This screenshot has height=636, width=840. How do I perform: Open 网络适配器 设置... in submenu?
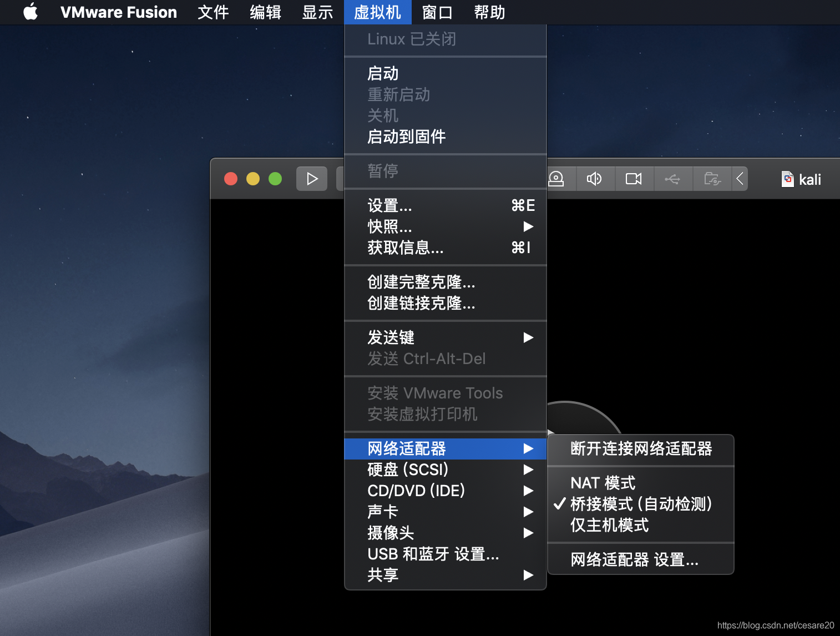tap(641, 559)
